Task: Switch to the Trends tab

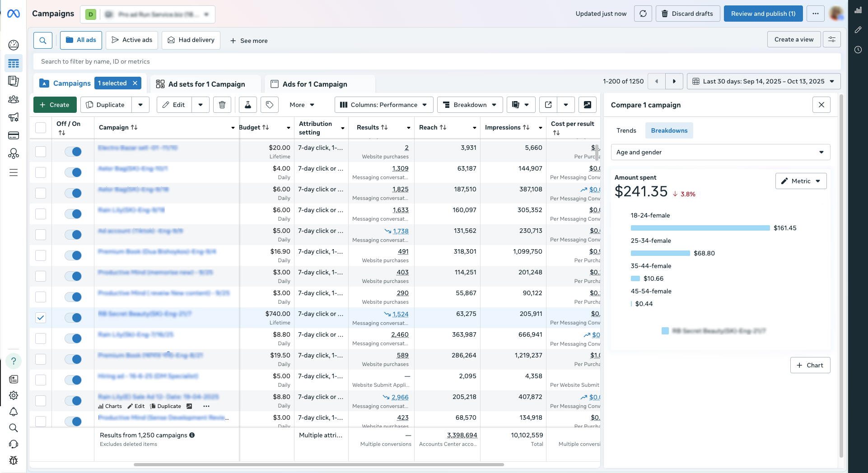Action: (626, 130)
